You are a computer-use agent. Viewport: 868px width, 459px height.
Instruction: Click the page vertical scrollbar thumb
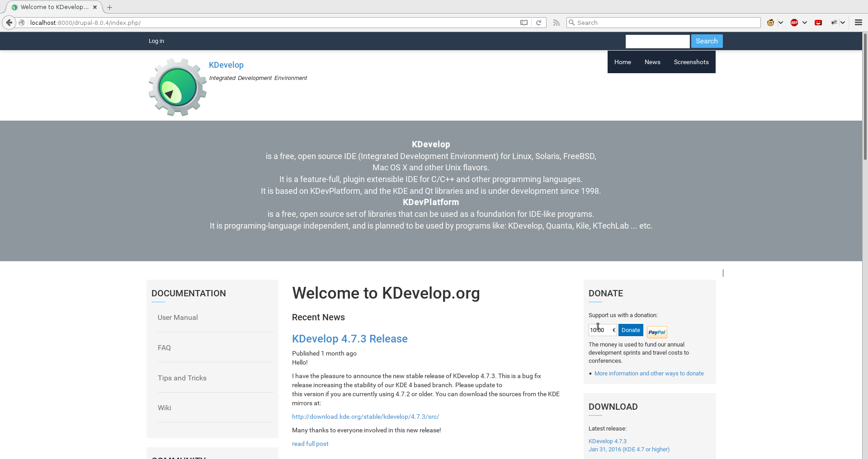click(865, 96)
